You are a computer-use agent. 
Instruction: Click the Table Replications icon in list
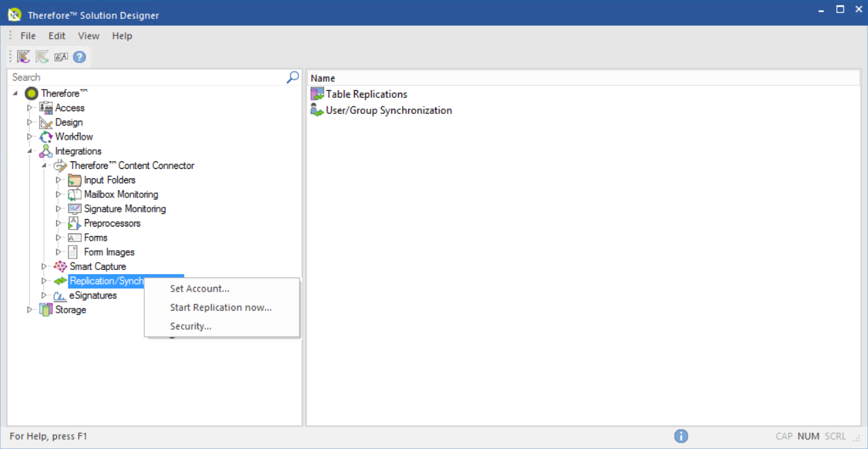tap(317, 94)
